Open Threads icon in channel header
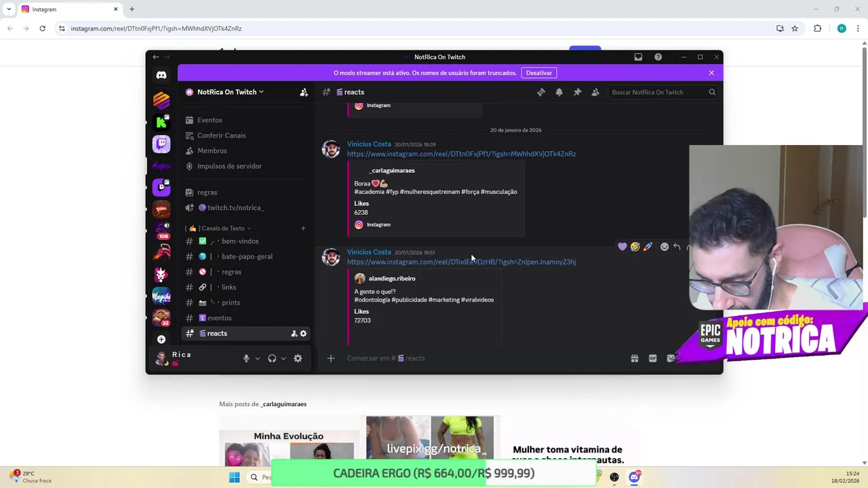 (541, 92)
